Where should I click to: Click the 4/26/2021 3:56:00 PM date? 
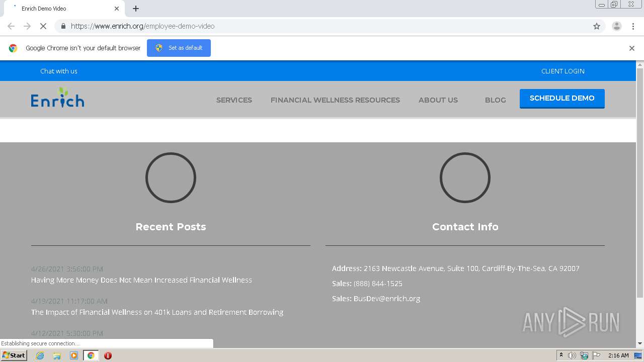[x=67, y=269]
